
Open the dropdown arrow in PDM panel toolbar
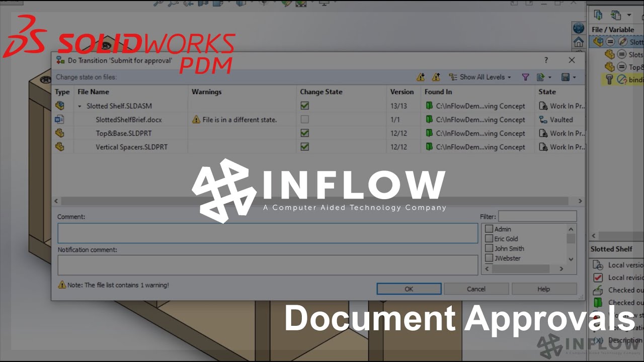click(x=629, y=15)
